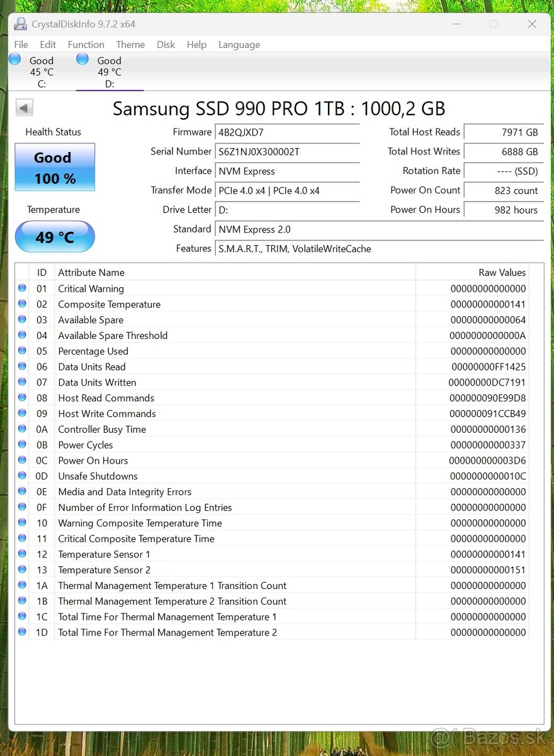Open the Function menu
Screen dimensions: 554x756
[x=86, y=45]
